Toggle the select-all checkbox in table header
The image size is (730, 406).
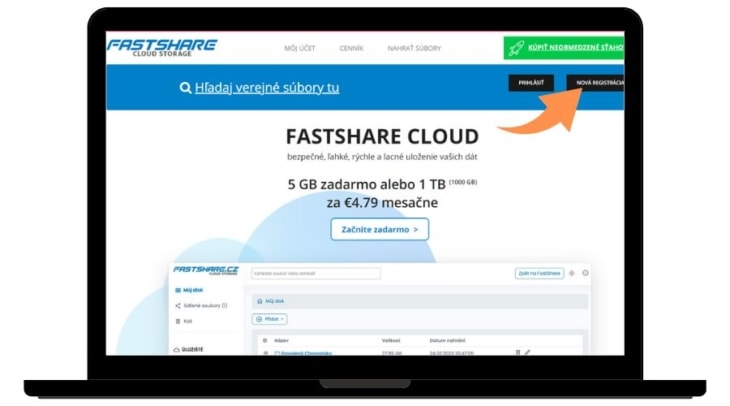point(265,339)
